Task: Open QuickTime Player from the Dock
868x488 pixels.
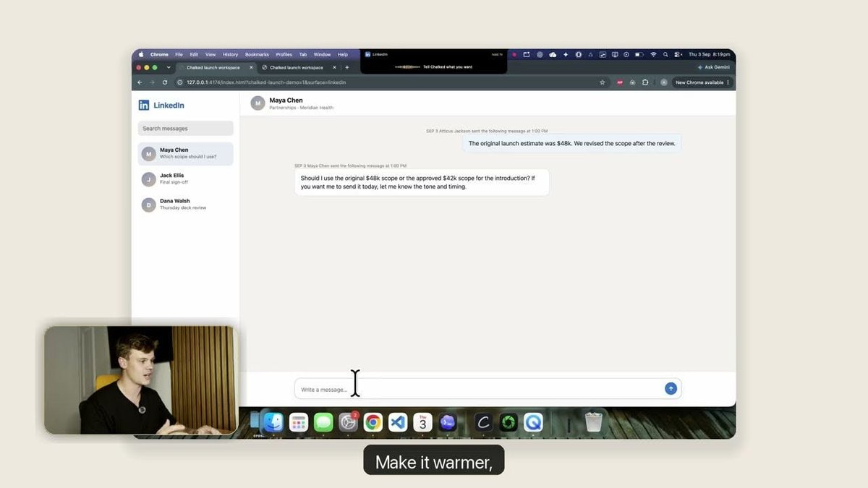Action: tap(533, 422)
